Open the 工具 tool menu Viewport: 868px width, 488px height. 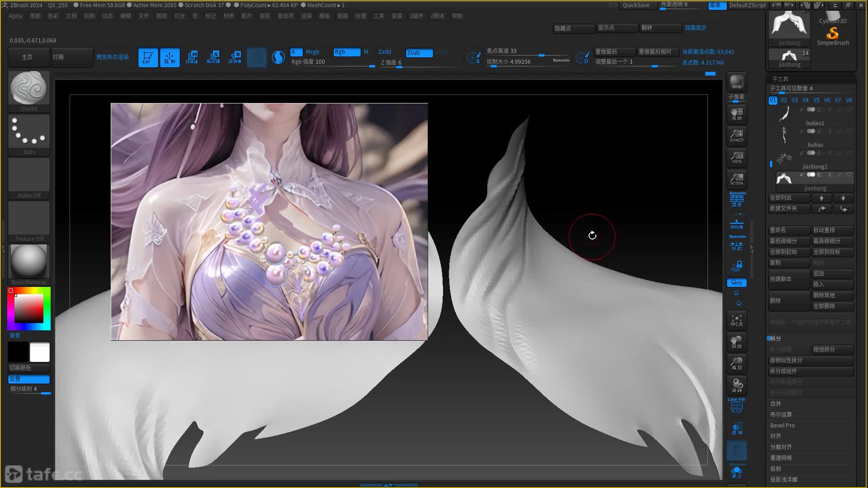(x=379, y=16)
